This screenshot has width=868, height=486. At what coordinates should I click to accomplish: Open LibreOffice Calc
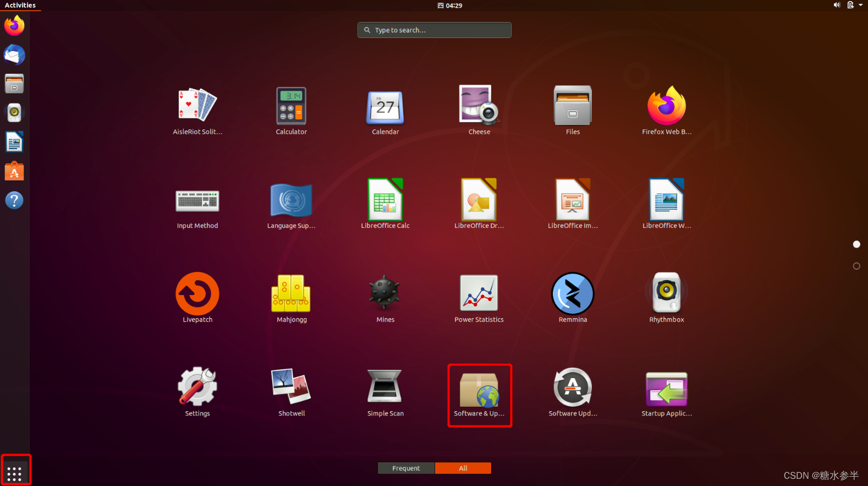(385, 204)
